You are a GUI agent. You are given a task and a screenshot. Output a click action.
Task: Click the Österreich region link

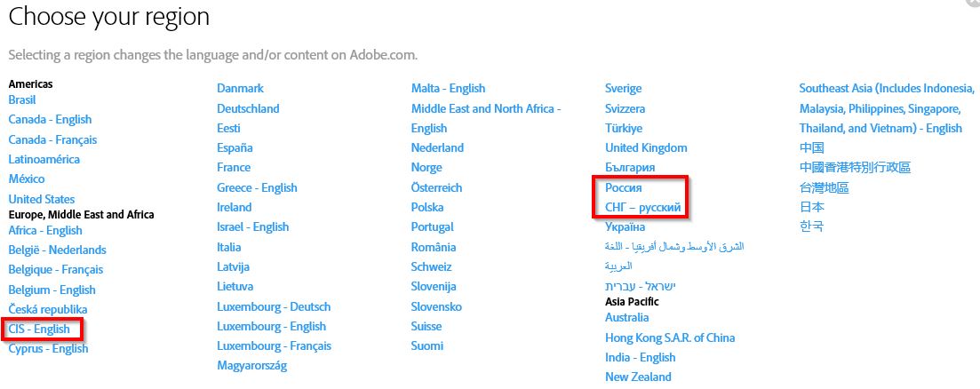[x=436, y=187]
